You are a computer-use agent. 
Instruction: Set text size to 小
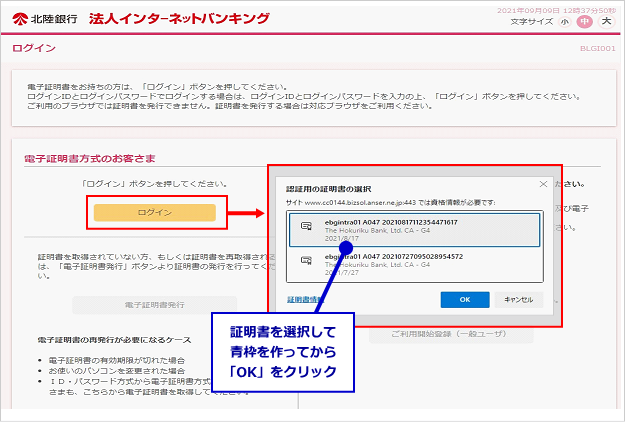click(x=564, y=22)
